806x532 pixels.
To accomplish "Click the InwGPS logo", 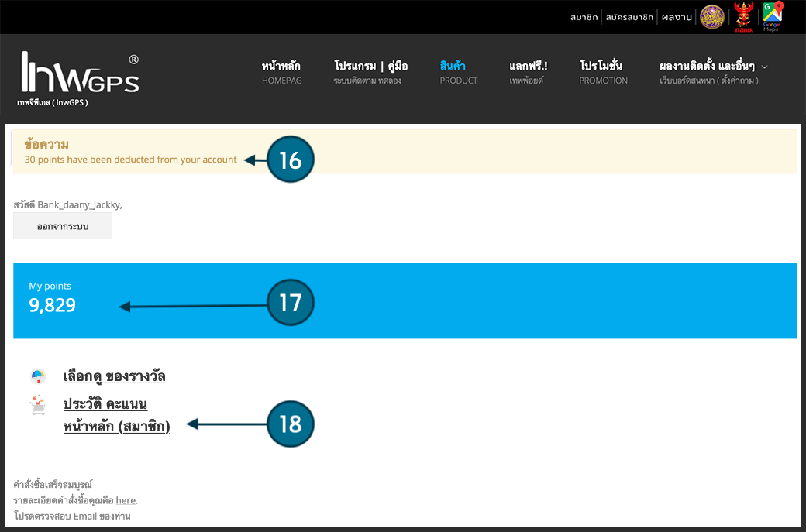I will tap(80, 77).
